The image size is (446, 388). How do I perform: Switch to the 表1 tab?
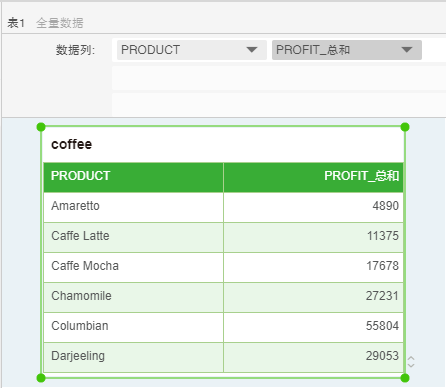(x=16, y=23)
